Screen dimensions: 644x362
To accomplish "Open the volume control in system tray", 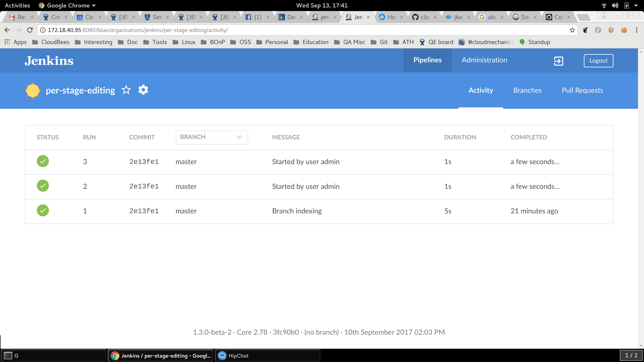I will pos(615,5).
